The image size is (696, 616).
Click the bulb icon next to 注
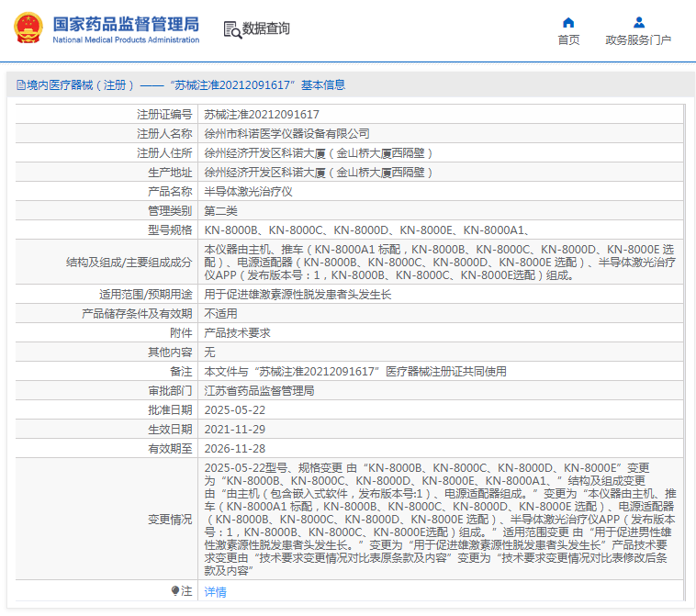tap(175, 591)
